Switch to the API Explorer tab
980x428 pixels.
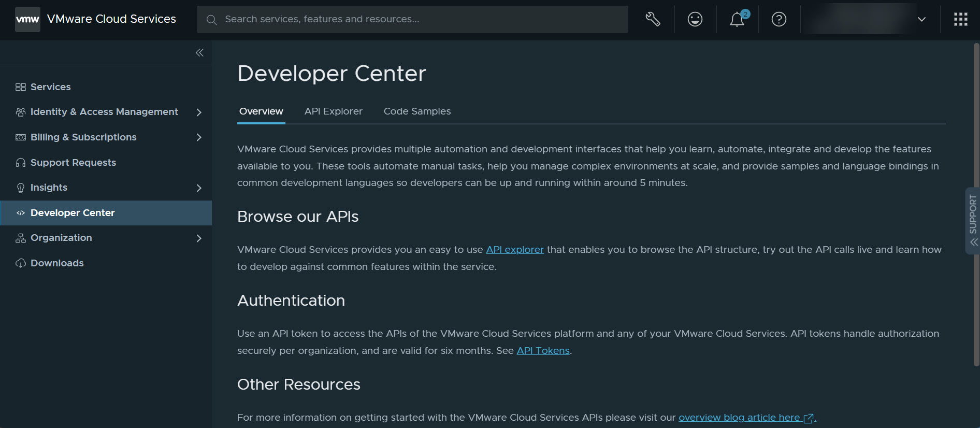point(334,111)
